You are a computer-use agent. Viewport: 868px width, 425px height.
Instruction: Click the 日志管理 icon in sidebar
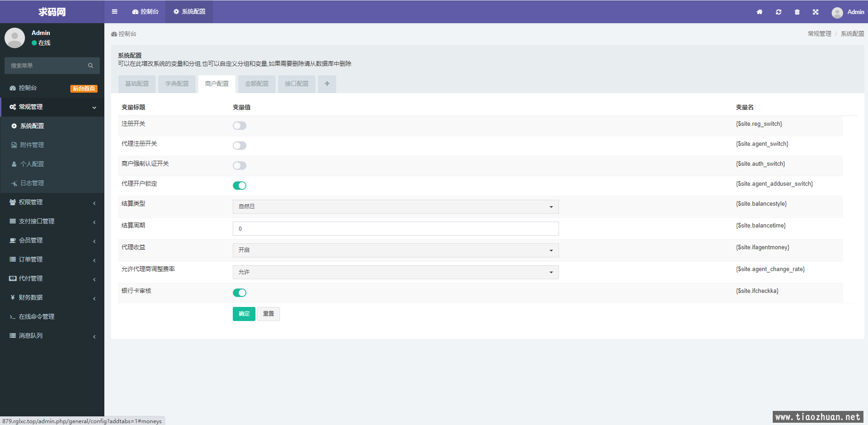[14, 183]
